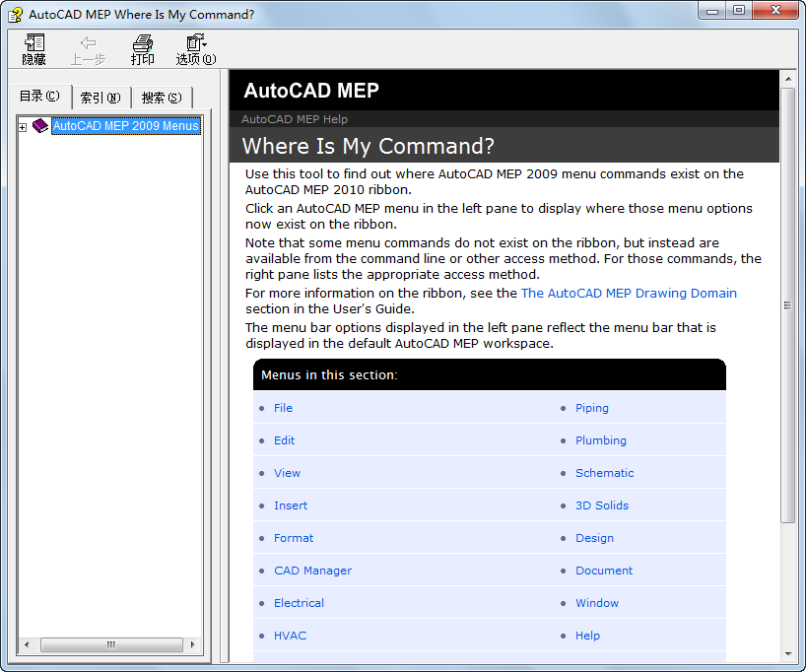Open the Piping menu link
Viewport: 806px width, 672px height.
tap(591, 408)
